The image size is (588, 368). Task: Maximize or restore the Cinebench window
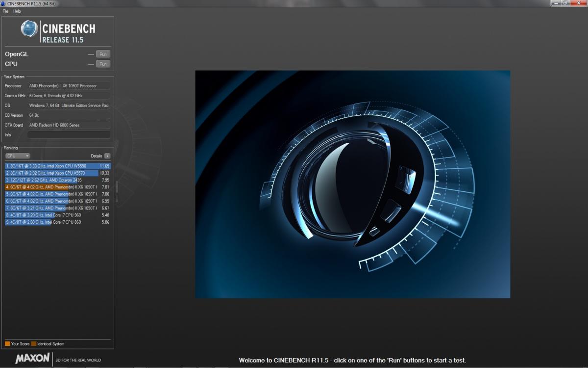point(564,3)
